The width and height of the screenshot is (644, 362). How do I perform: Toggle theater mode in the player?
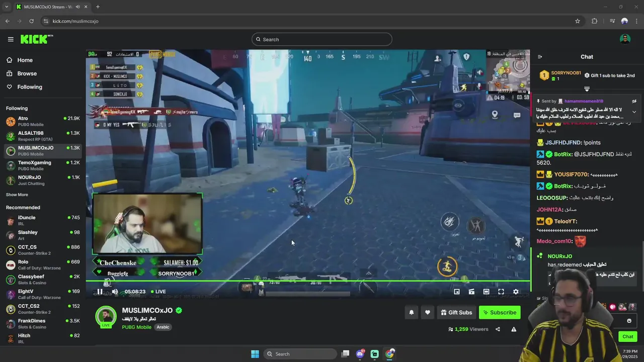(486, 292)
